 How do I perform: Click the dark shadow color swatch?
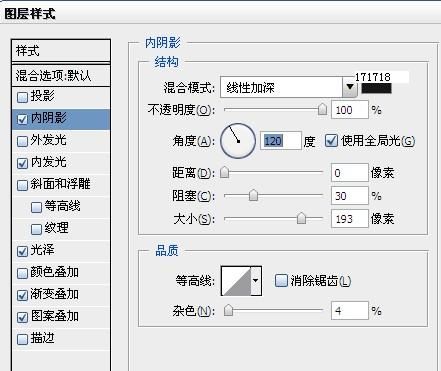pos(376,88)
